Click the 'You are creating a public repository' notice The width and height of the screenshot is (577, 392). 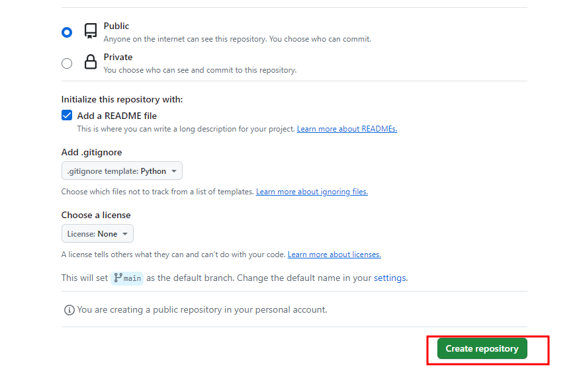pos(202,309)
